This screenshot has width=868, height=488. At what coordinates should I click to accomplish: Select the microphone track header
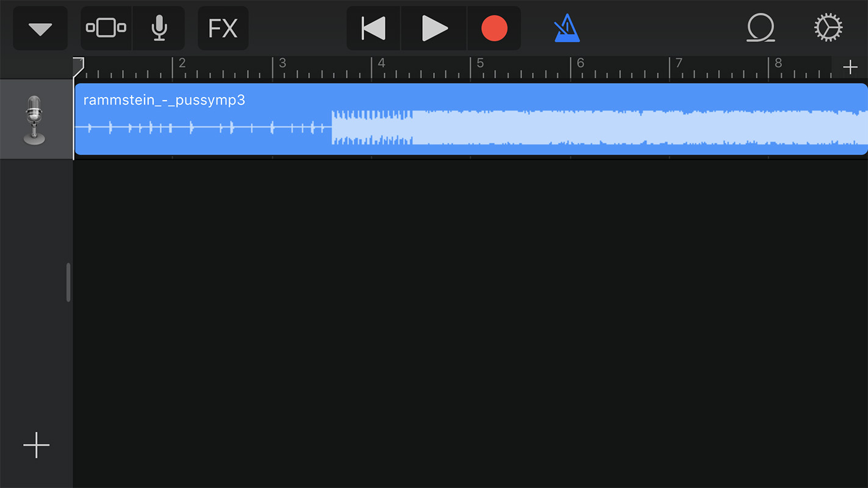36,120
